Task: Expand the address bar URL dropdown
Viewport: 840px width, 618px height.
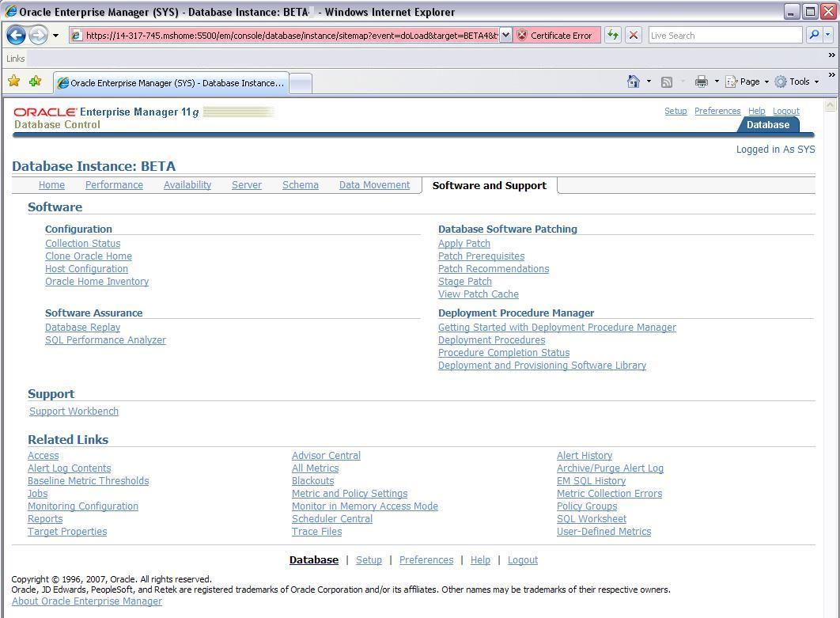Action: coord(505,36)
